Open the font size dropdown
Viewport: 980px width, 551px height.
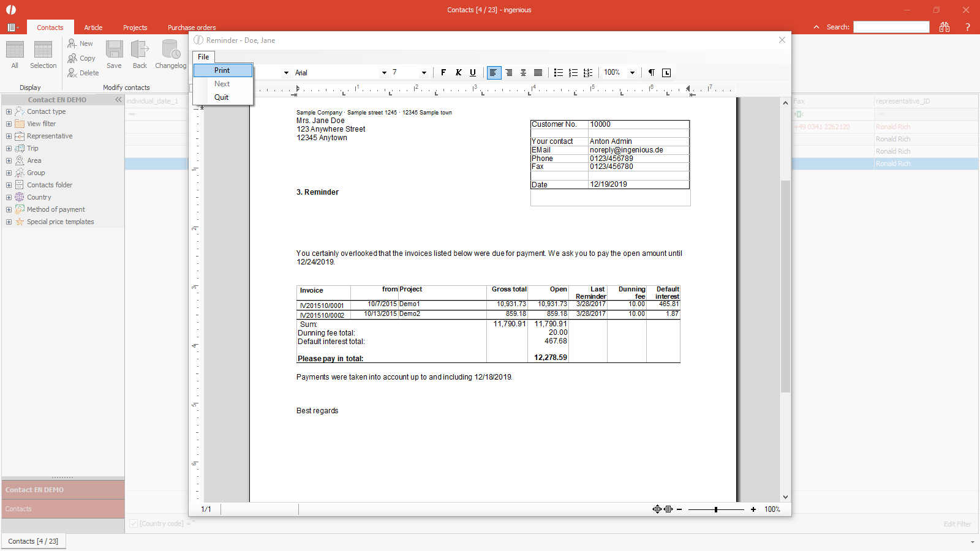pos(423,73)
